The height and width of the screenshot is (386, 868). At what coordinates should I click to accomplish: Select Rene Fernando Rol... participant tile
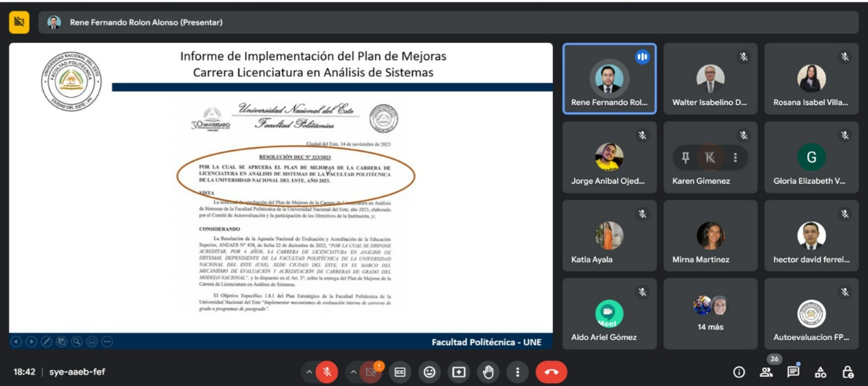coord(609,79)
